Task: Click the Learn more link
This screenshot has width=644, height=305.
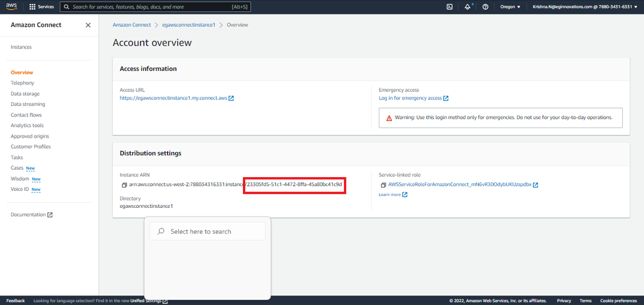Action: coord(390,195)
